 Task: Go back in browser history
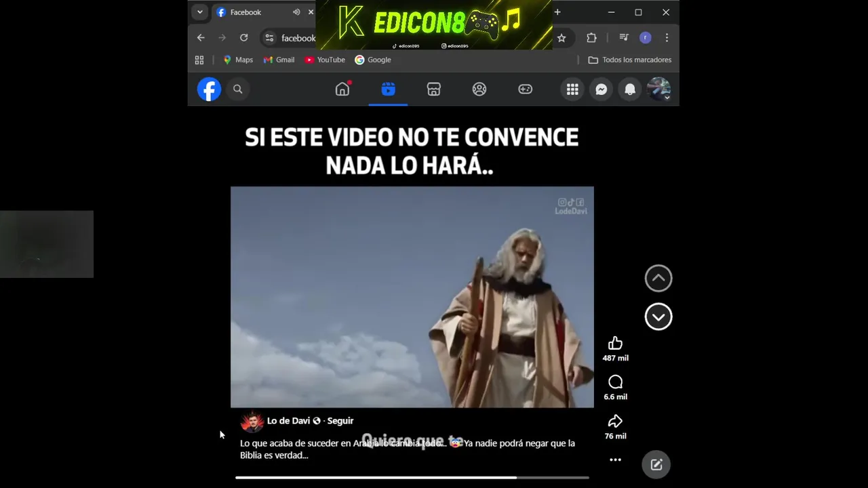(201, 38)
